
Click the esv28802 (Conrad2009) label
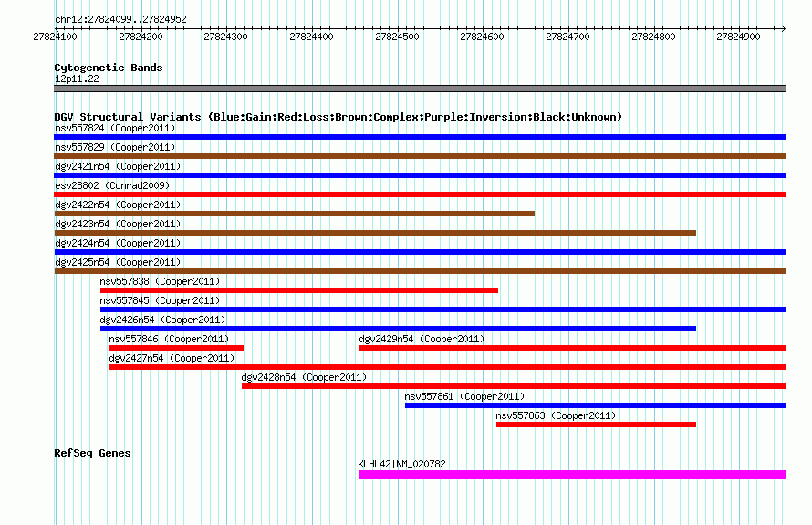point(112,185)
